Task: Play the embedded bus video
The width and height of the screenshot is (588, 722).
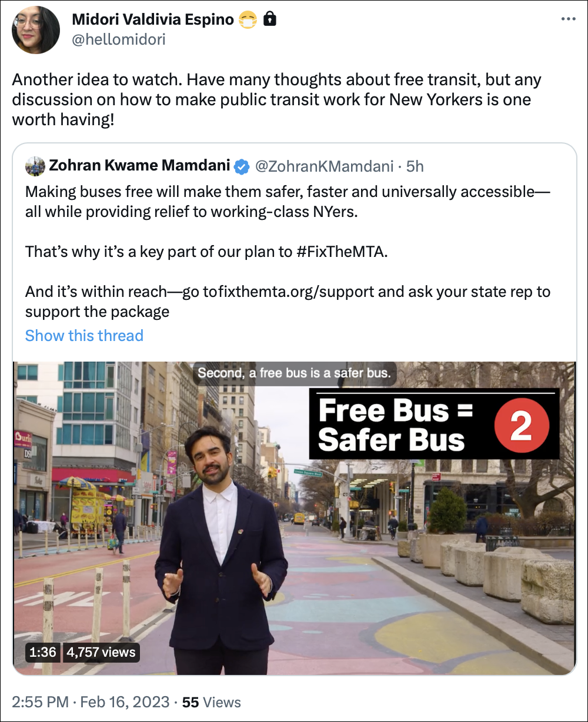Action: coord(295,518)
